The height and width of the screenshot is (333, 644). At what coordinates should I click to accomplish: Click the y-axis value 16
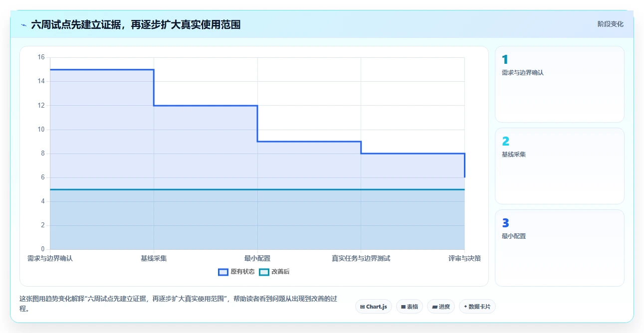pos(41,57)
